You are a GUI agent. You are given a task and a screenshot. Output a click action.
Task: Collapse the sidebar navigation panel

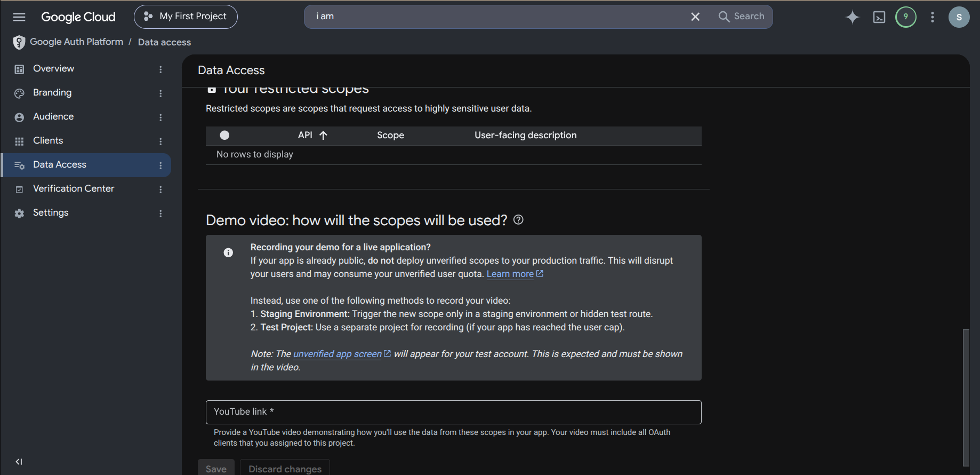pos(19,462)
